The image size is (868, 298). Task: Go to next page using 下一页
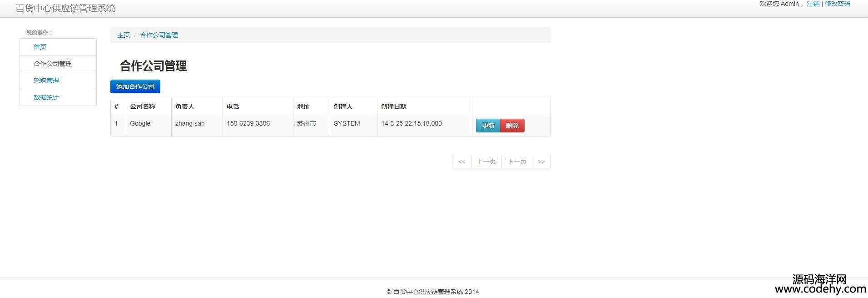click(516, 162)
